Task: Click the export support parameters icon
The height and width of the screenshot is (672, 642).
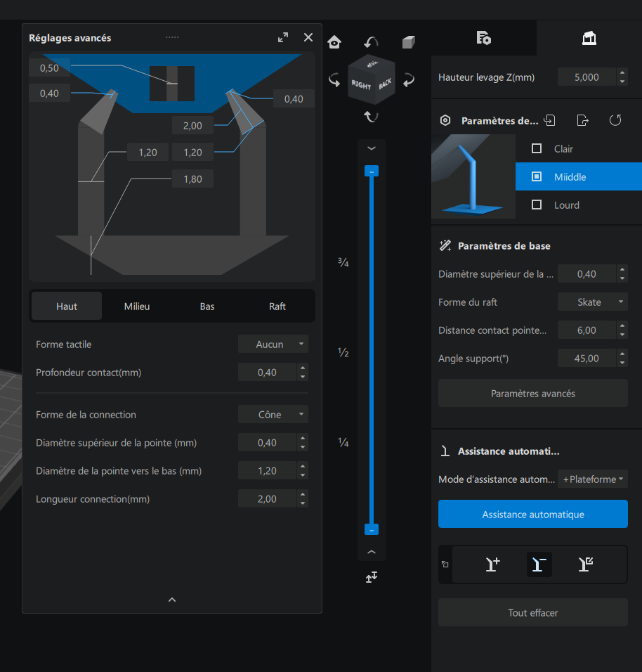Action: click(582, 120)
